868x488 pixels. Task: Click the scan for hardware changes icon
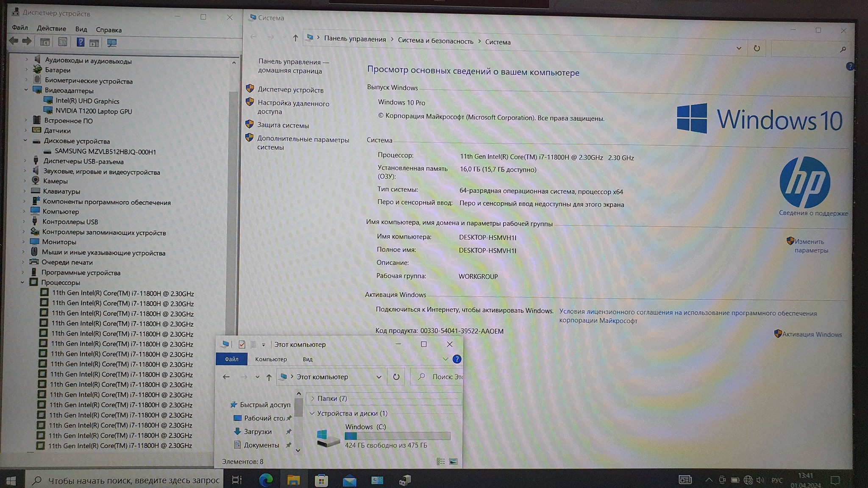coord(112,43)
